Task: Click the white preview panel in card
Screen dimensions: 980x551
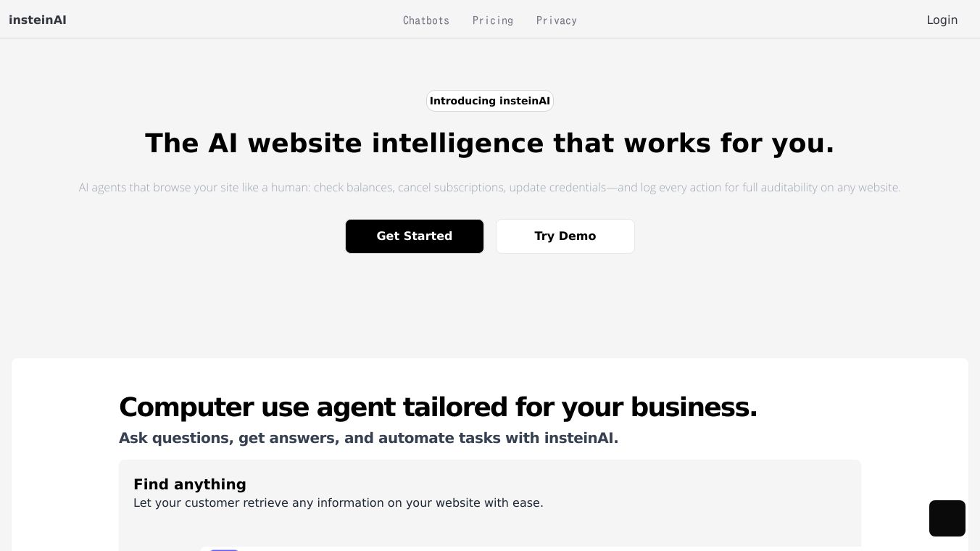Action: pos(531,549)
